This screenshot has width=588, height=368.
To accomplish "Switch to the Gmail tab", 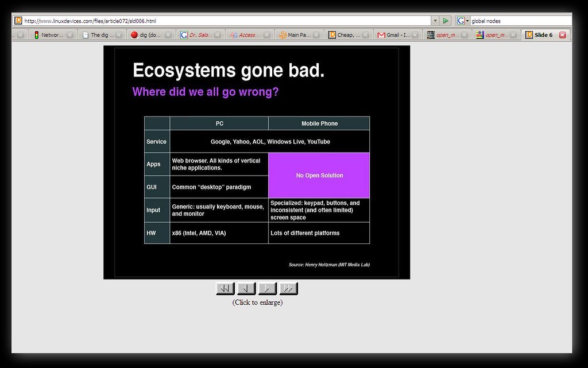I will click(x=393, y=35).
